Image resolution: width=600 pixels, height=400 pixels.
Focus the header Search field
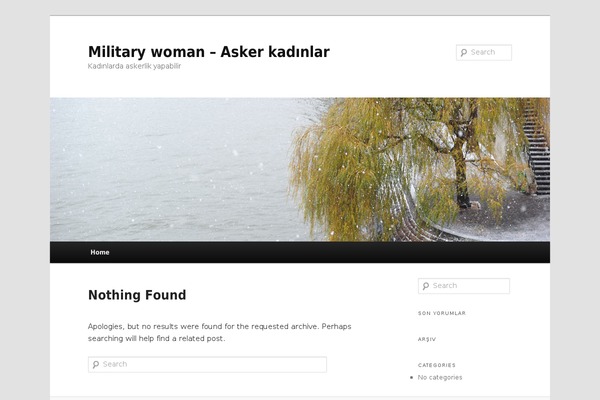(484, 52)
